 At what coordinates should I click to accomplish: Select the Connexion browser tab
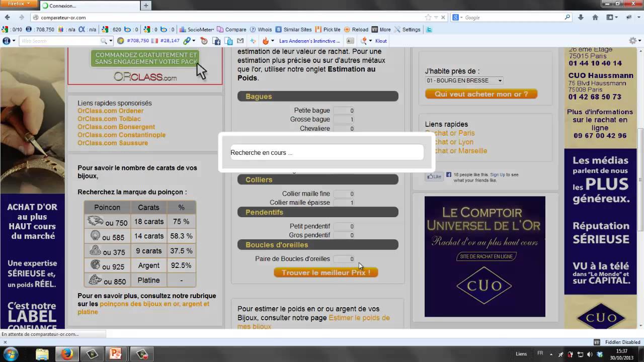90,6
